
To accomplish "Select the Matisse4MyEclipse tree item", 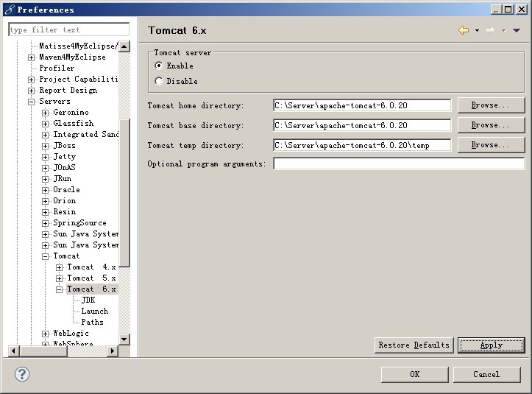I will tap(79, 46).
